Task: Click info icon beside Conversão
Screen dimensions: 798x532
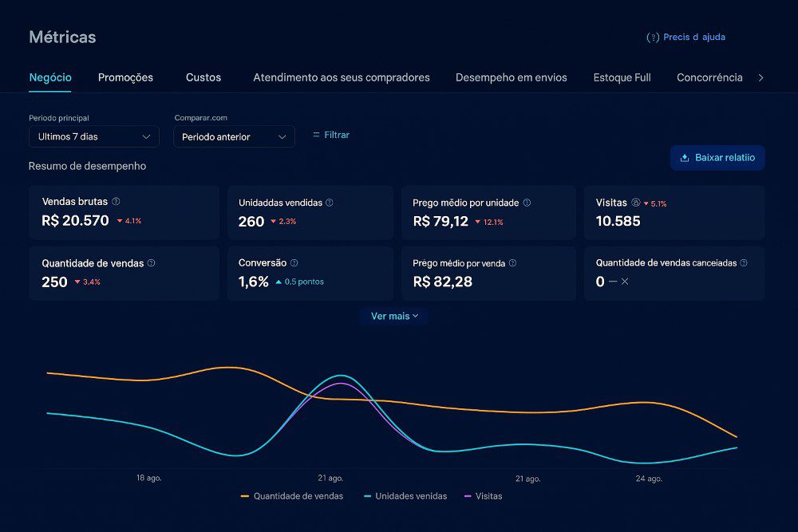Action: point(294,262)
